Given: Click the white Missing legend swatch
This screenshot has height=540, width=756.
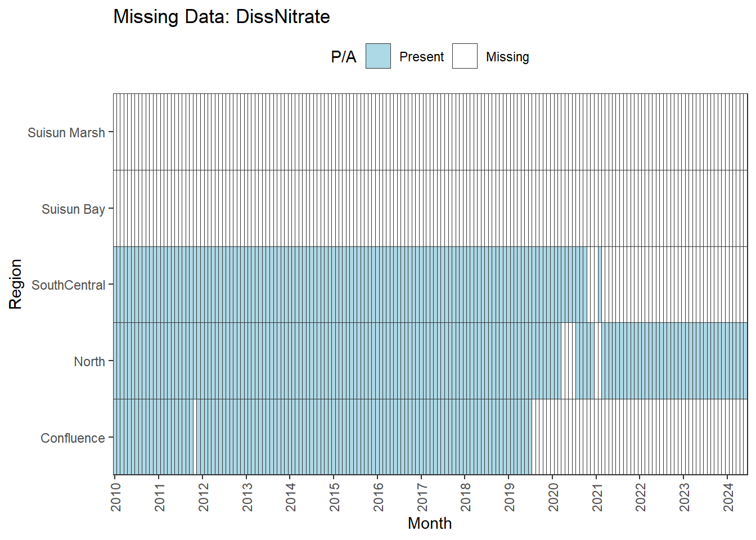Looking at the screenshot, I should click(465, 56).
